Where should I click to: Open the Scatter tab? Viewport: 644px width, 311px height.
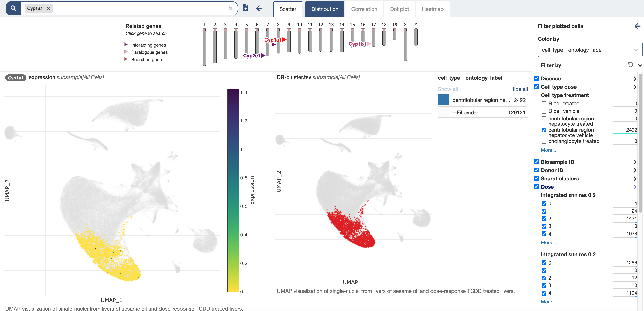point(287,9)
